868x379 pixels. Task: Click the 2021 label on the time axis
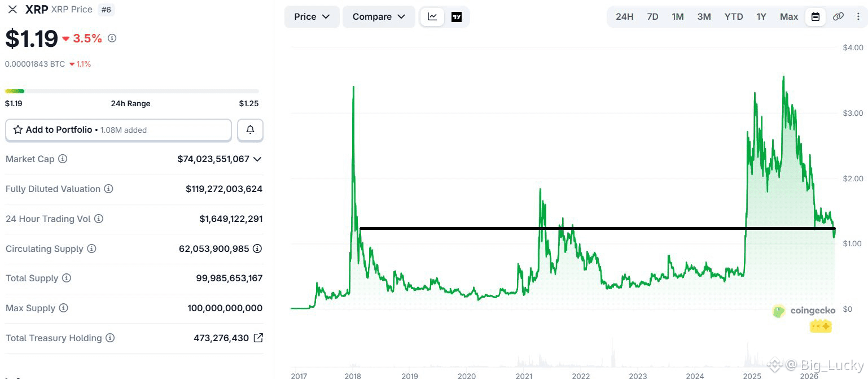click(x=524, y=376)
